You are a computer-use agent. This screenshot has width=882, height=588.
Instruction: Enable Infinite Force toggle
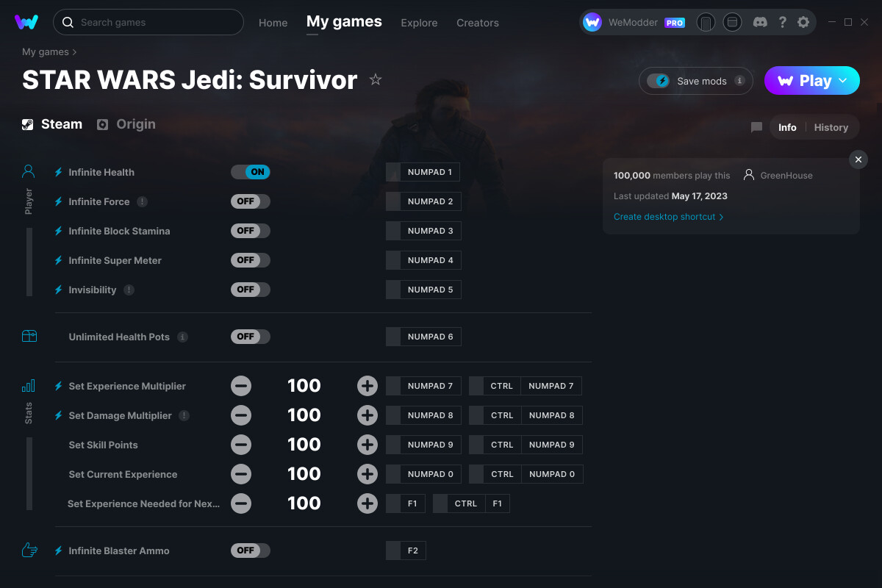(251, 201)
